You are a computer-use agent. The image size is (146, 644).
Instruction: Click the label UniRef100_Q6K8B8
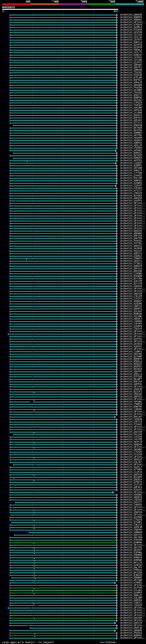click(131, 85)
